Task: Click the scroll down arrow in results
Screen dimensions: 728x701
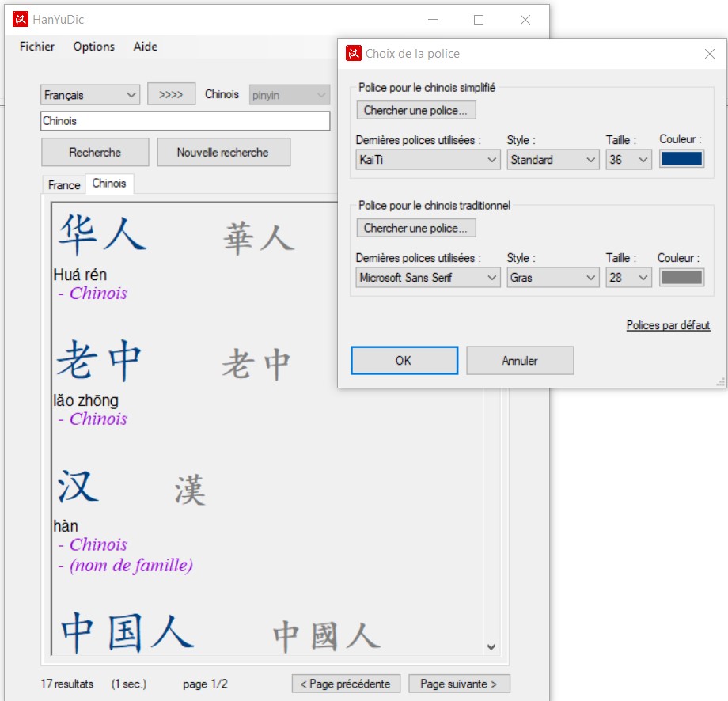Action: tap(491, 646)
